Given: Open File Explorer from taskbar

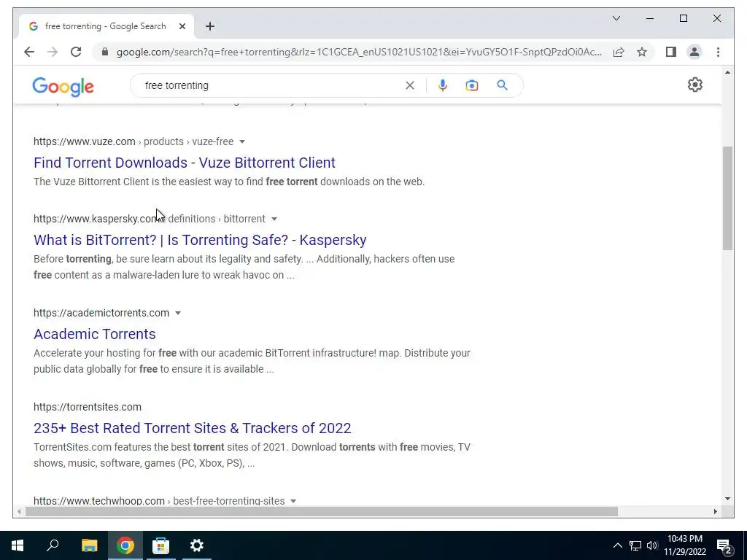Looking at the screenshot, I should pos(89,545).
